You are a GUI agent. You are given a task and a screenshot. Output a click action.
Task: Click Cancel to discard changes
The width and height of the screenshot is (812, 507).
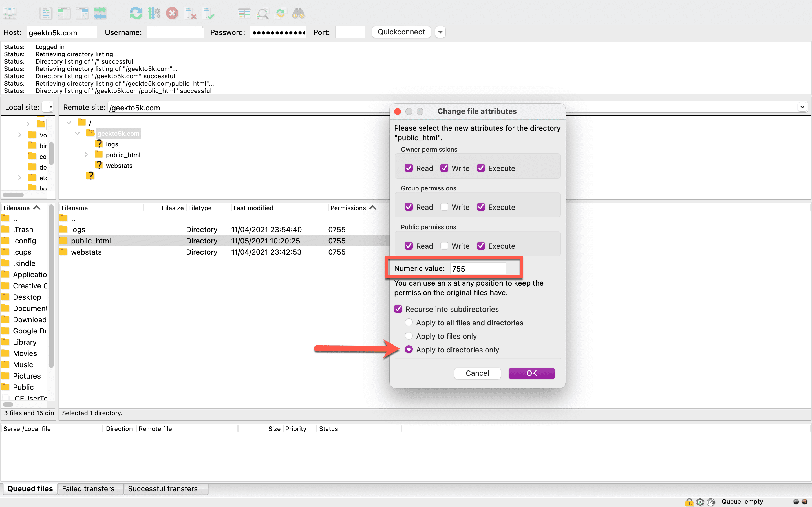(x=478, y=373)
